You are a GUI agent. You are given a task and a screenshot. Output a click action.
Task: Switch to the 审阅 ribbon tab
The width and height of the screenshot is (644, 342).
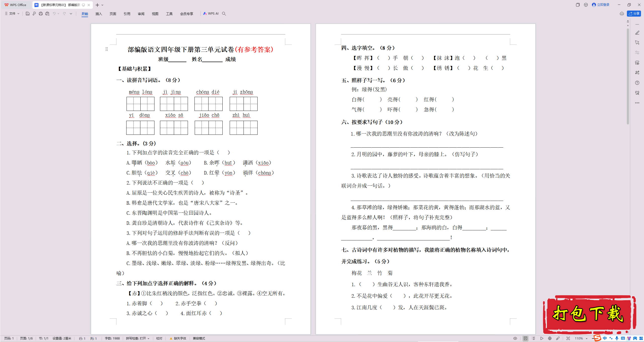pyautogui.click(x=141, y=14)
